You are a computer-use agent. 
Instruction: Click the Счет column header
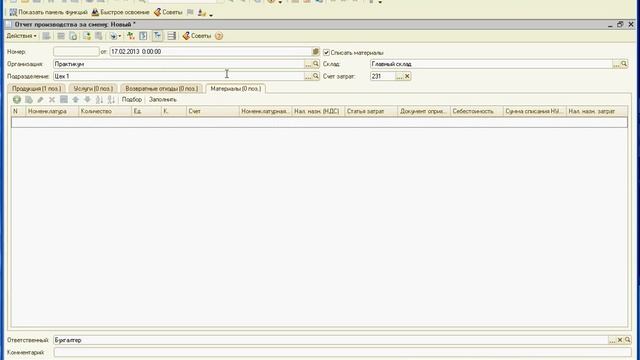pyautogui.click(x=213, y=111)
